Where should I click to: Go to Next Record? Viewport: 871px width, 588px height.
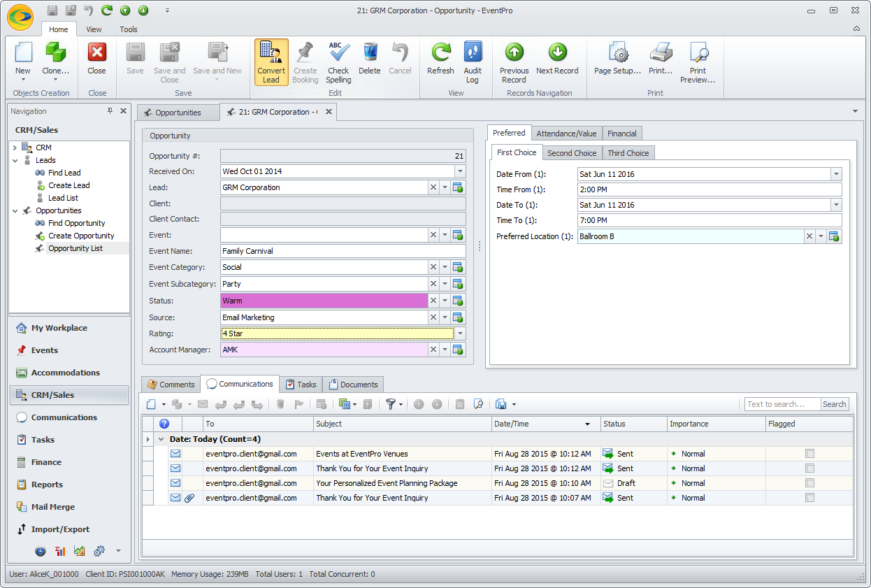557,59
